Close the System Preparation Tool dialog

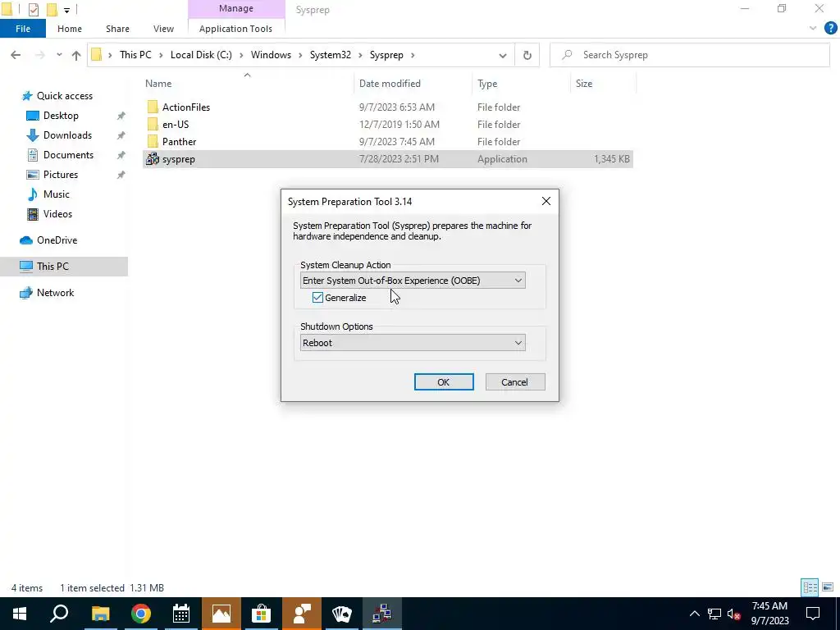tap(546, 201)
